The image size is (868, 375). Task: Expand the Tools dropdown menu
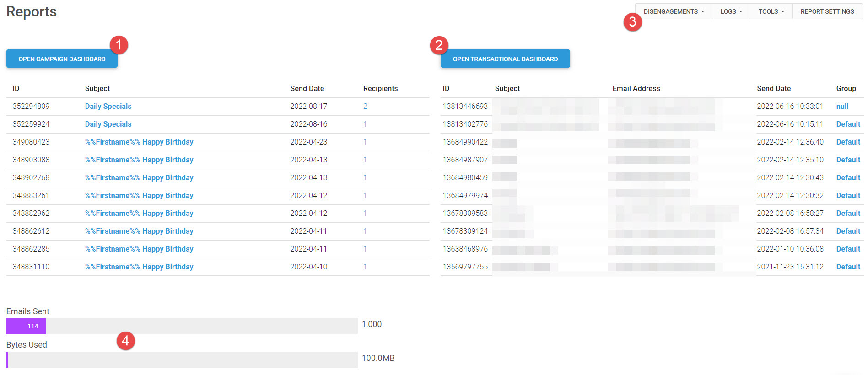(x=771, y=11)
